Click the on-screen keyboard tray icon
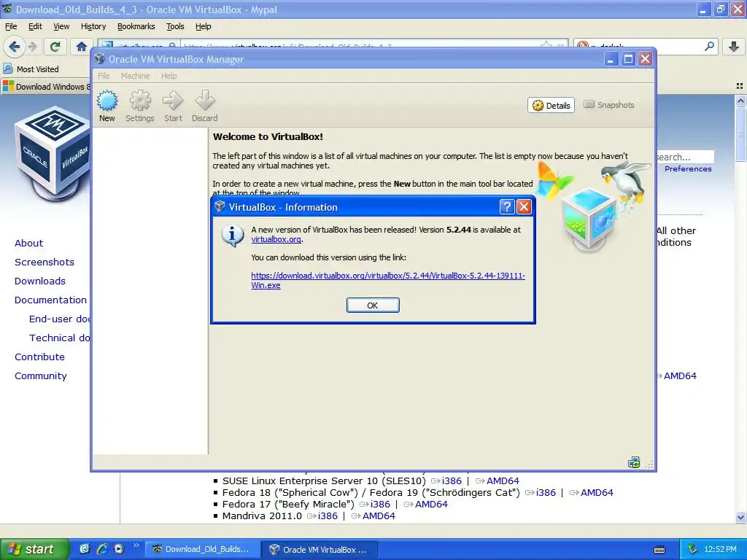The image size is (747, 560). (659, 550)
